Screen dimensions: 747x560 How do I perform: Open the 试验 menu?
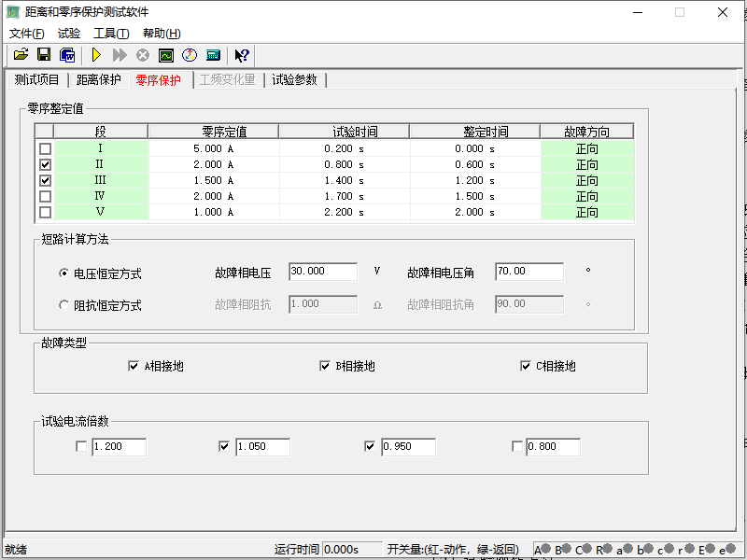(x=68, y=34)
